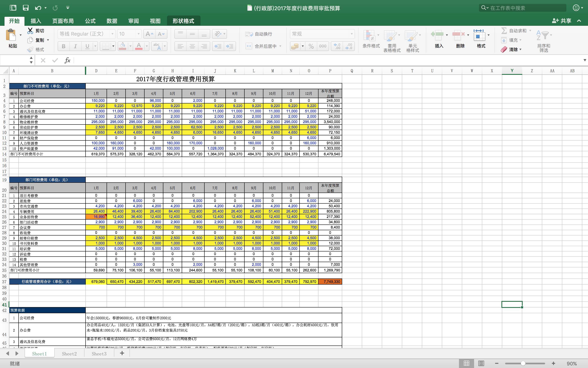
Task: Open the 公式 ribbon tab
Action: coord(90,21)
